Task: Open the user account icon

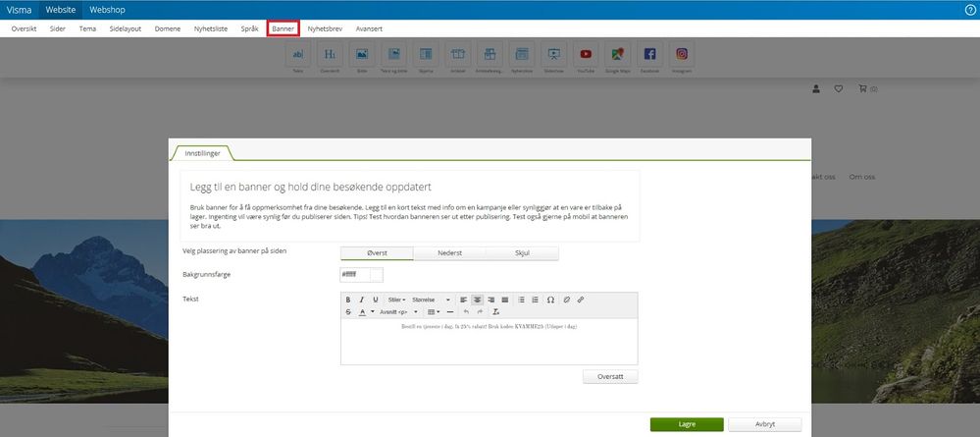Action: coord(815,89)
